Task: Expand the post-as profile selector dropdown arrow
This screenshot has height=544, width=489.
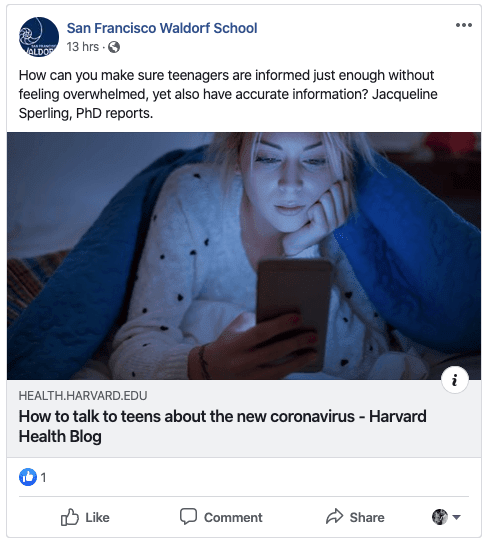Action: click(457, 517)
